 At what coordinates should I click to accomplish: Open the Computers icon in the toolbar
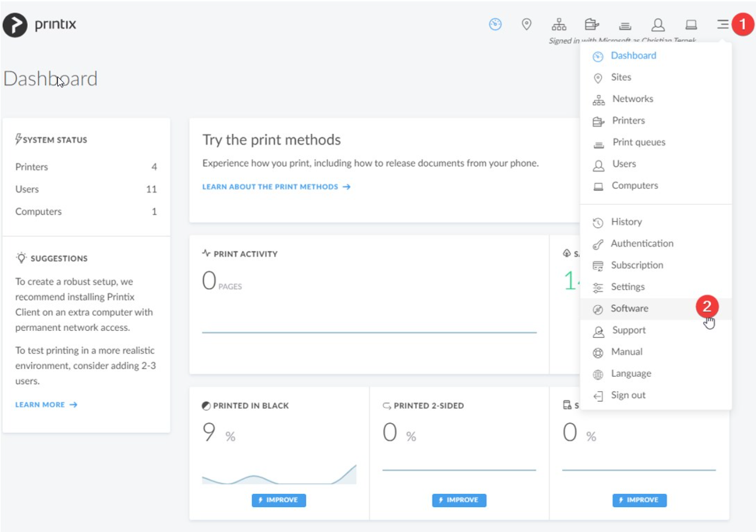click(690, 24)
